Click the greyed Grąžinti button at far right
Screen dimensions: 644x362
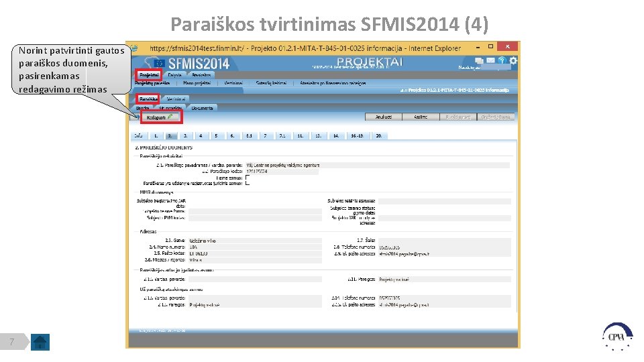pos(495,117)
